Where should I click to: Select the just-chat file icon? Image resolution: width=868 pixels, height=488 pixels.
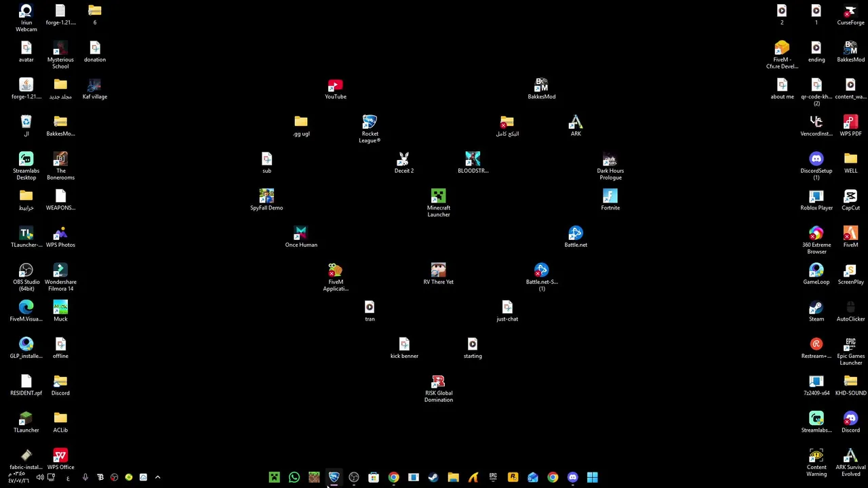(507, 311)
